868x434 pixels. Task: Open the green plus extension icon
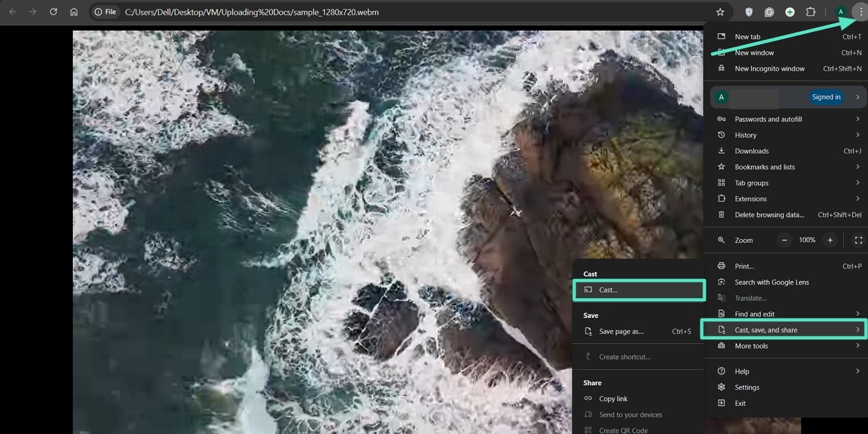[790, 12]
